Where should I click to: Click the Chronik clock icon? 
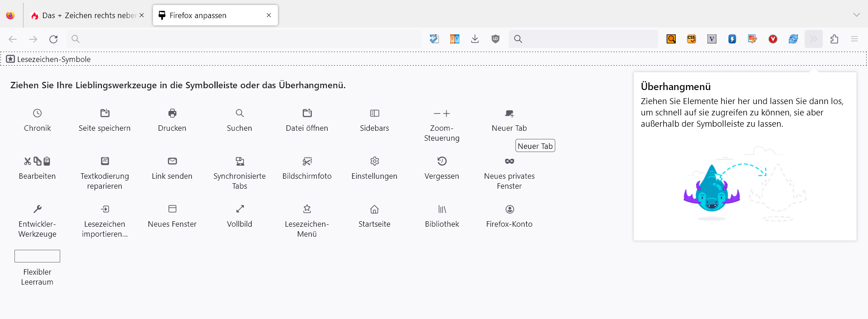pos(37,113)
